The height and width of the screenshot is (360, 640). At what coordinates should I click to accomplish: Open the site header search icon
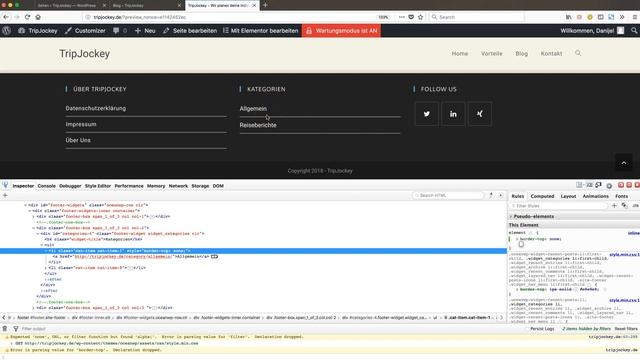point(578,53)
